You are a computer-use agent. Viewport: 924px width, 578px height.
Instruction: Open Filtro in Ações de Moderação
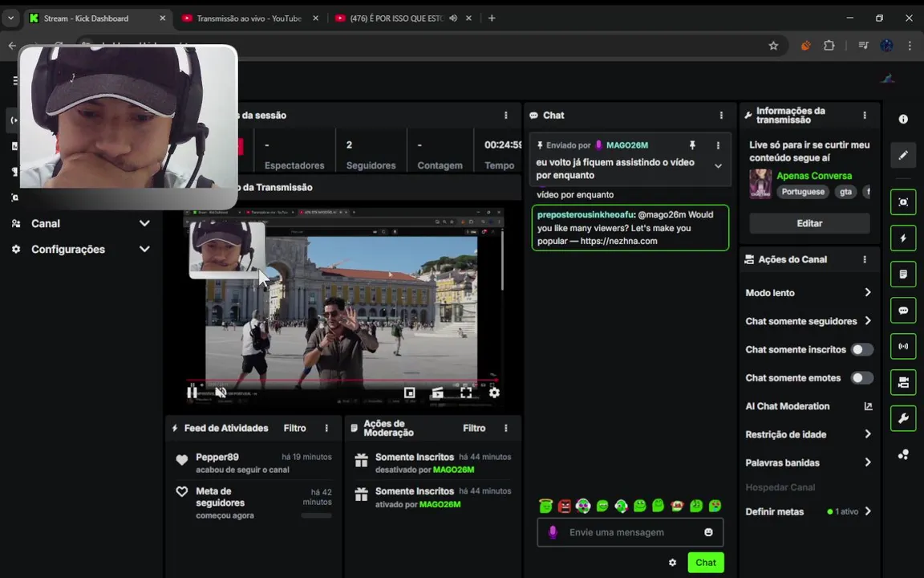[474, 428]
